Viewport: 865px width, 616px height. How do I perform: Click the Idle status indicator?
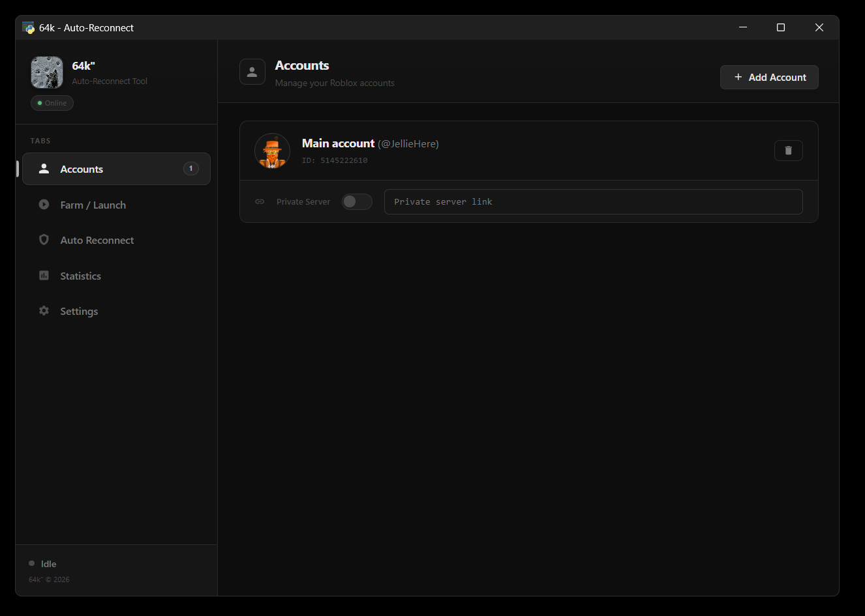(x=42, y=564)
